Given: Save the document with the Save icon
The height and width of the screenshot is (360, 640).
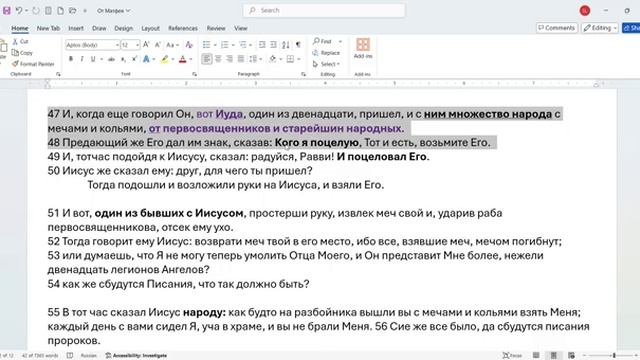Looking at the screenshot, I should 7,11.
